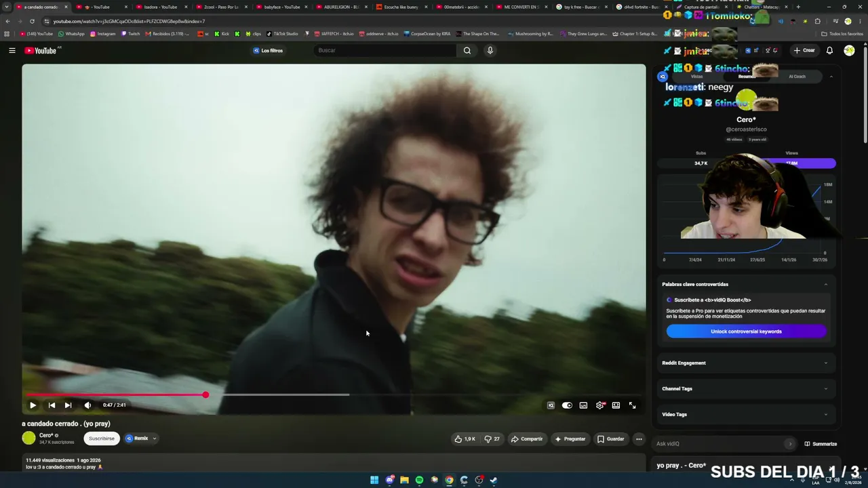This screenshot has width=868, height=488.
Task: Switch to the 2cool - Paso Por tab
Action: point(220,7)
